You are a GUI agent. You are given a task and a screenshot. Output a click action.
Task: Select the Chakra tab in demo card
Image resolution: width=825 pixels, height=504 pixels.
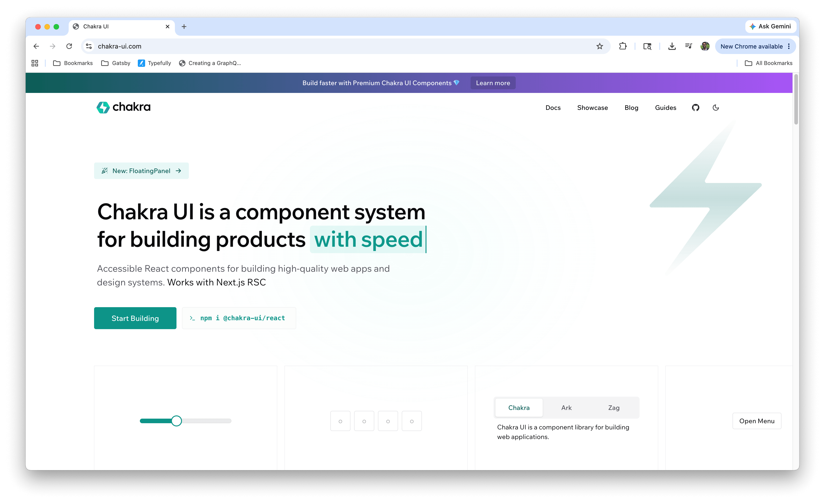[519, 408]
